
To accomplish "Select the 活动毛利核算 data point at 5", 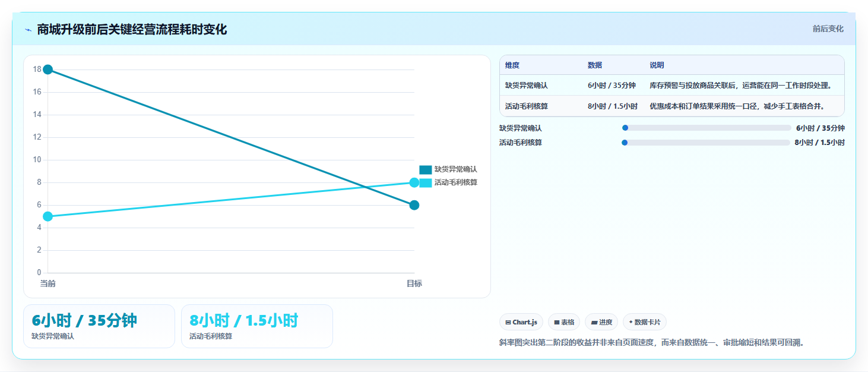I will [48, 216].
